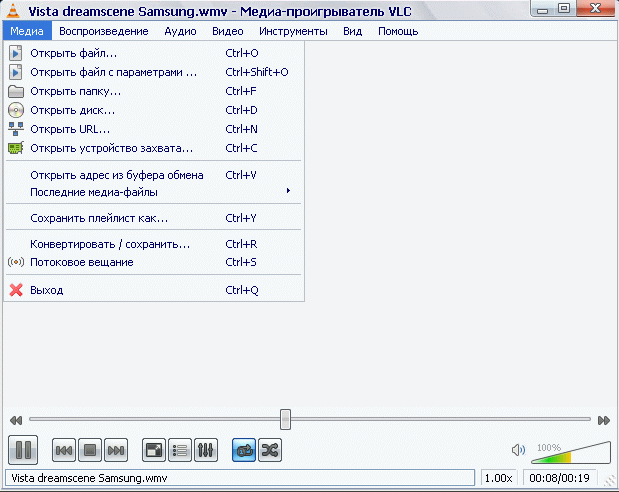Viewport: 619px width, 492px height.
Task: Toggle loop repeat mode
Action: click(x=244, y=450)
